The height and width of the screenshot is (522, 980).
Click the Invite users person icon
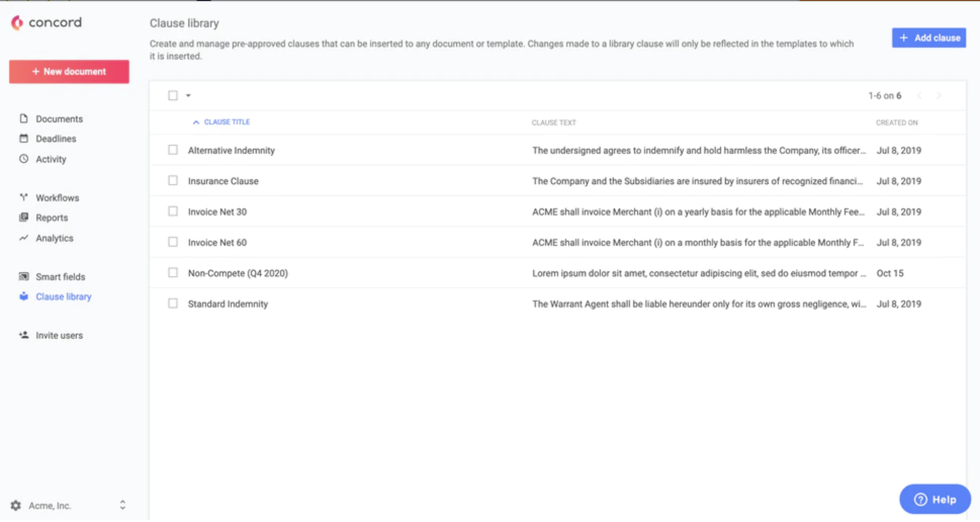pos(24,335)
